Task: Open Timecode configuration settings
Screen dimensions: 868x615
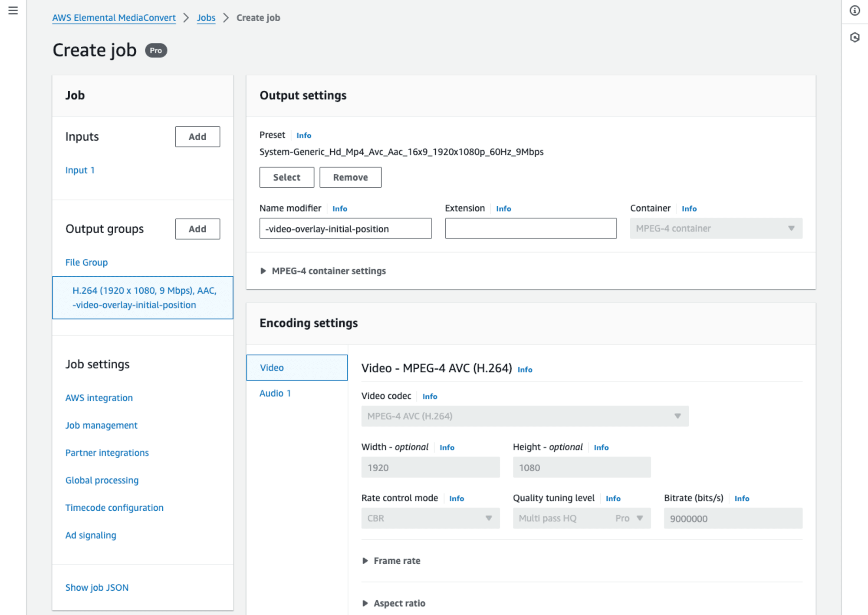Action: 114,508
